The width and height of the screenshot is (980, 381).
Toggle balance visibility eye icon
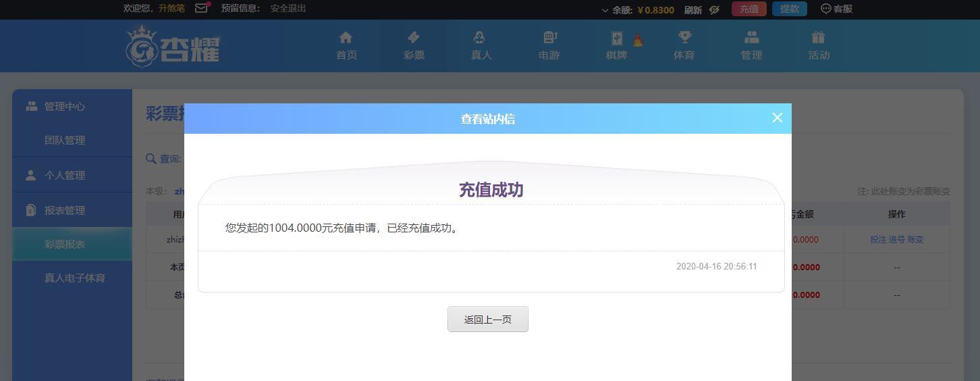(714, 9)
